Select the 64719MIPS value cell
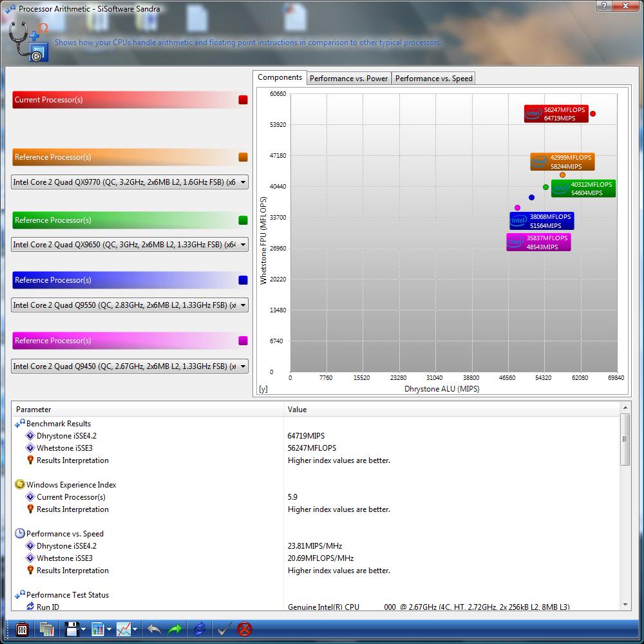Viewport: 644px width, 644px height. [x=306, y=436]
